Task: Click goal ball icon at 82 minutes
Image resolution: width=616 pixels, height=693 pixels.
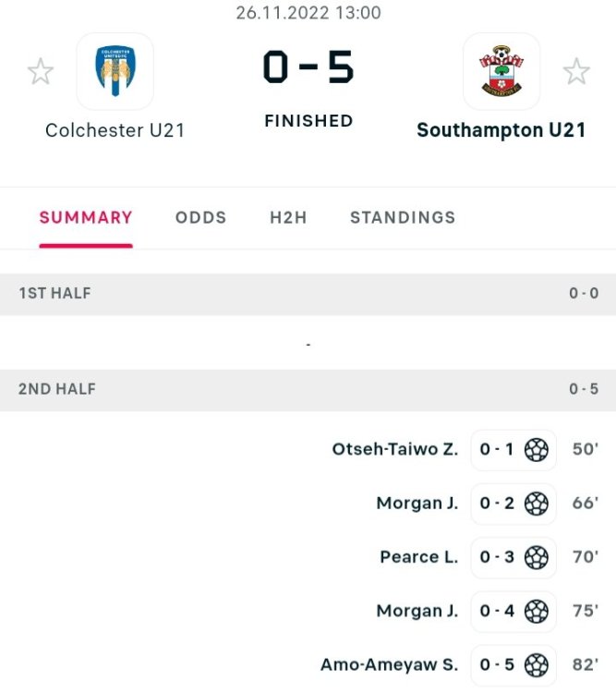Action: (x=537, y=664)
